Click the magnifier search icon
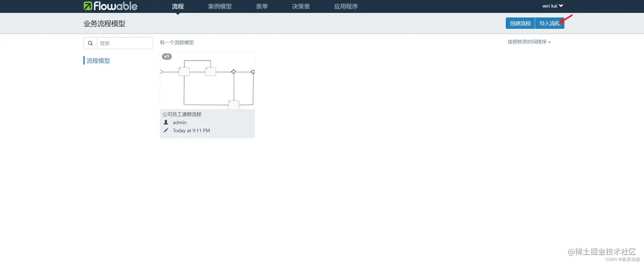The image size is (644, 264). pos(90,43)
